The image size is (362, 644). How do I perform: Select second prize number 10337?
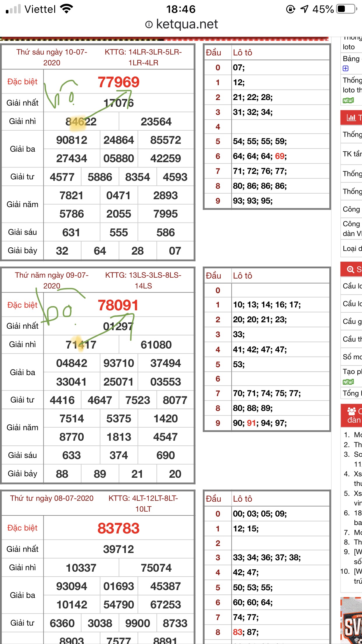pos(81,568)
